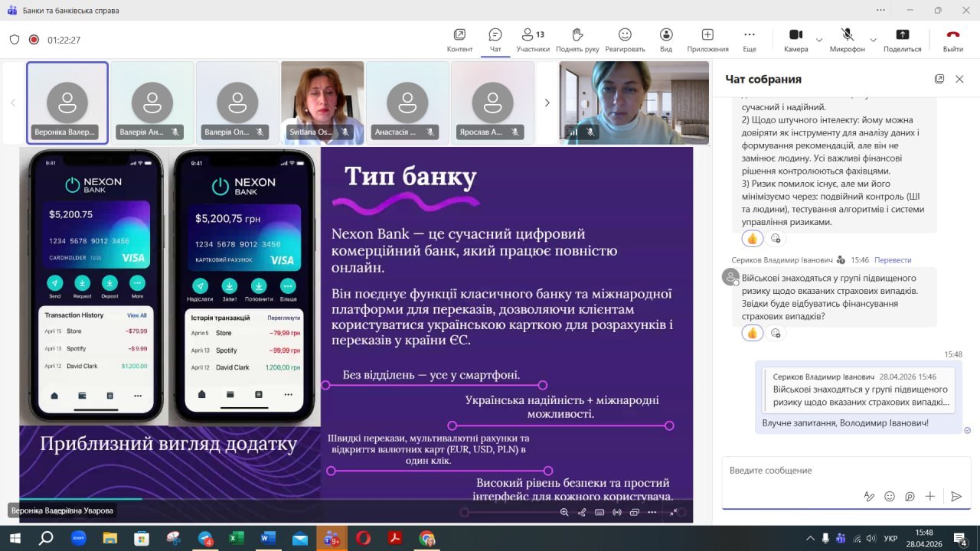Open the emoji picker in chat
Screen dimensions: 980x551
890,496
